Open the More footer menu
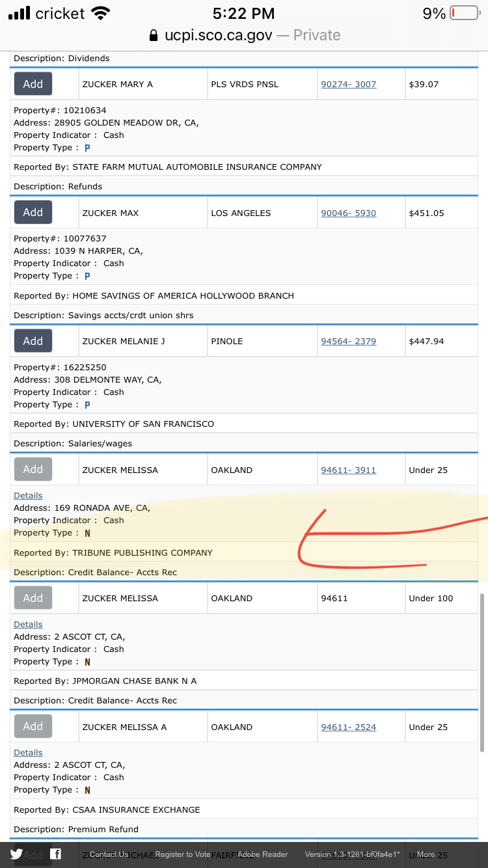Image resolution: width=488 pixels, height=868 pixels. tap(426, 854)
